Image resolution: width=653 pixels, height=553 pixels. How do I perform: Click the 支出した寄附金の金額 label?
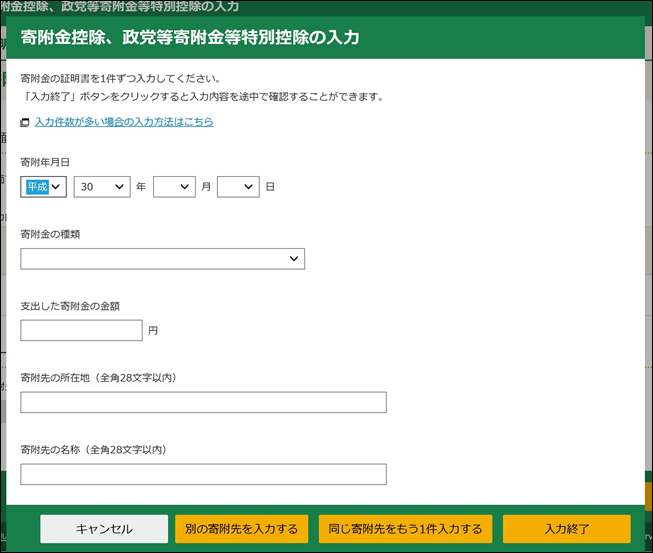pyautogui.click(x=70, y=306)
